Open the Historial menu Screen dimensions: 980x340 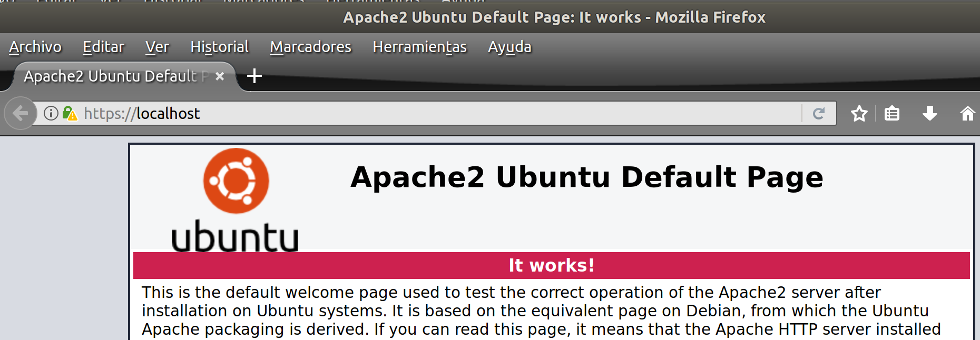pyautogui.click(x=220, y=47)
